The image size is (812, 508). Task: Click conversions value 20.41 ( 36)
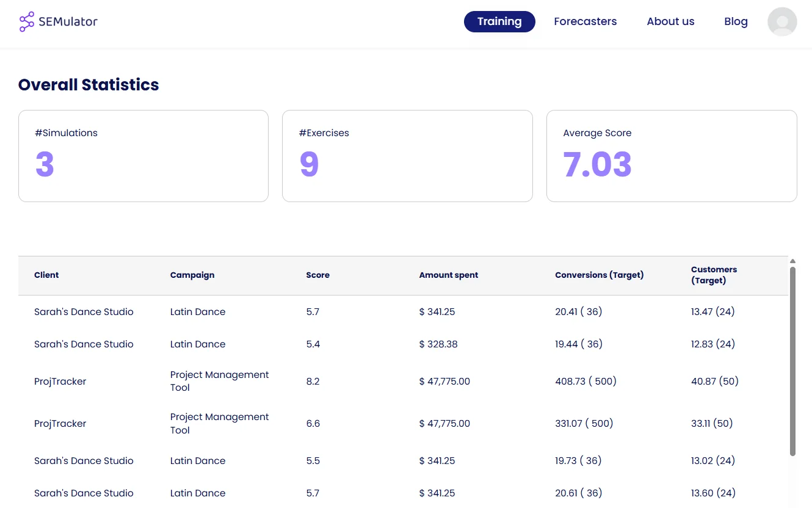(578, 312)
